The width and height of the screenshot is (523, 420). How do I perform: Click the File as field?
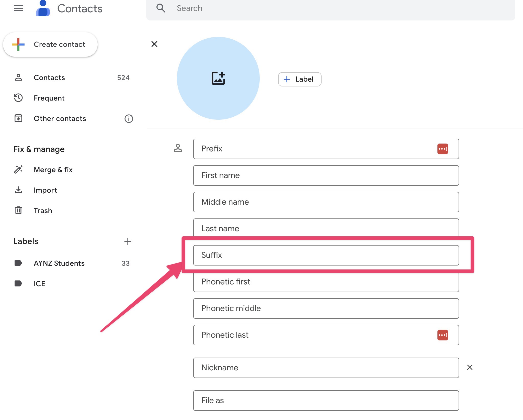[x=326, y=401]
